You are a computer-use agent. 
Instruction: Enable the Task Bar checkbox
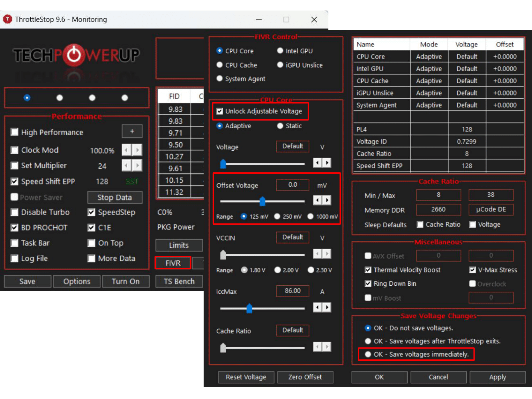14,243
